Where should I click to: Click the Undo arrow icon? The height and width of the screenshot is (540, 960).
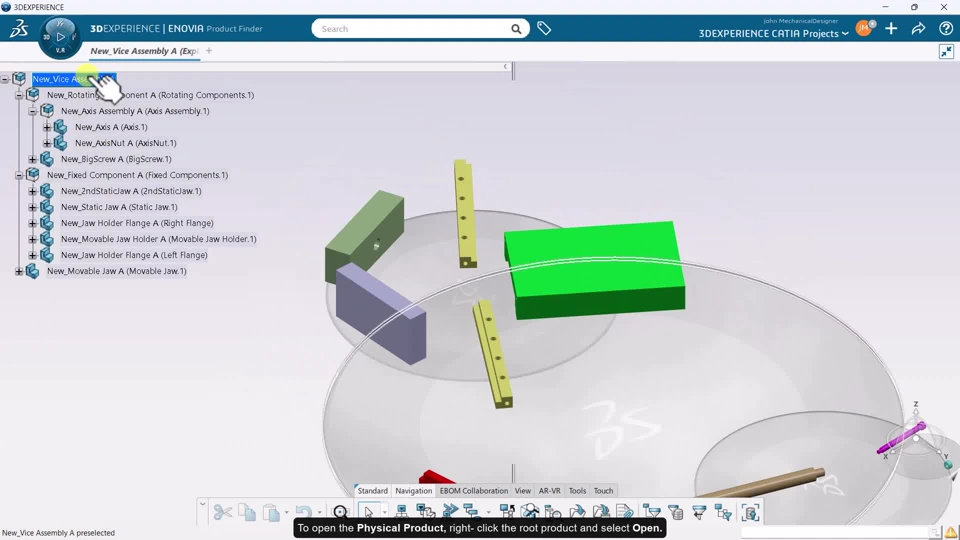(x=304, y=512)
